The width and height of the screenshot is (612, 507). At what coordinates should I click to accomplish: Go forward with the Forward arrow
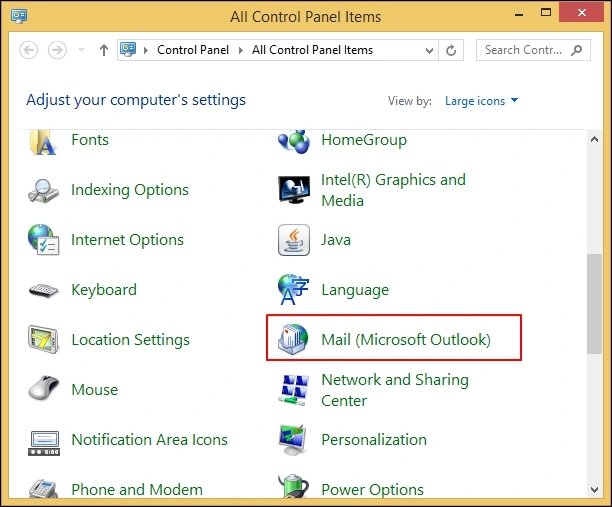(57, 50)
